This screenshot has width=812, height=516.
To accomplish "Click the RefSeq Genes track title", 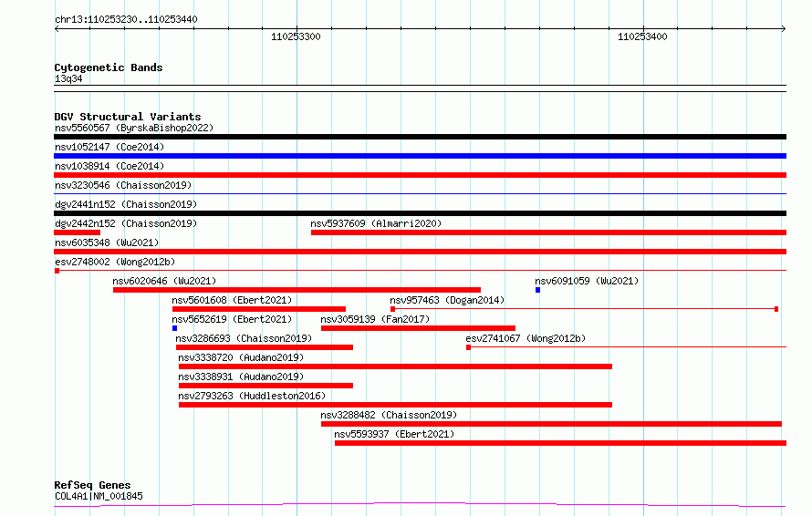I will tap(92, 485).
